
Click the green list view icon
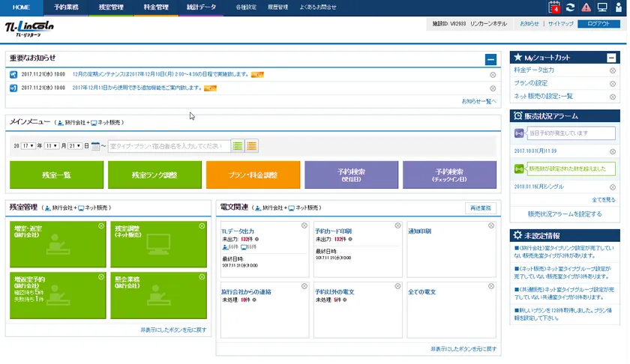coord(237,146)
